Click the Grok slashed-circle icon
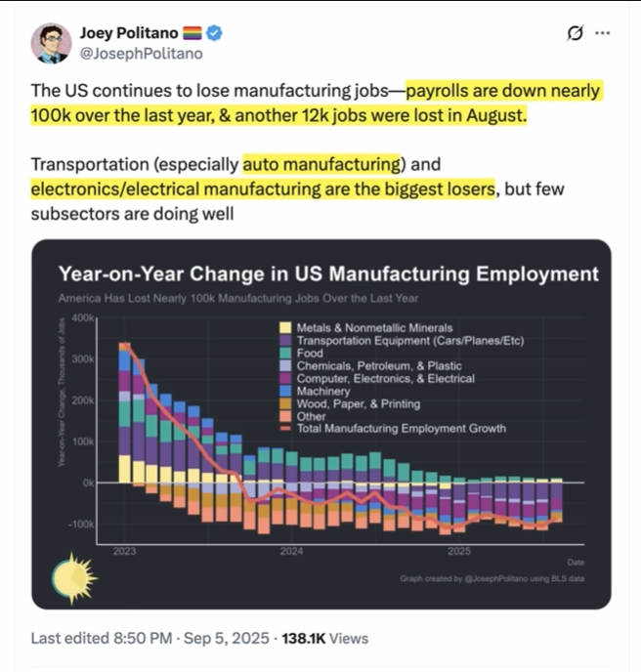This screenshot has height=672, width=641. point(575,33)
